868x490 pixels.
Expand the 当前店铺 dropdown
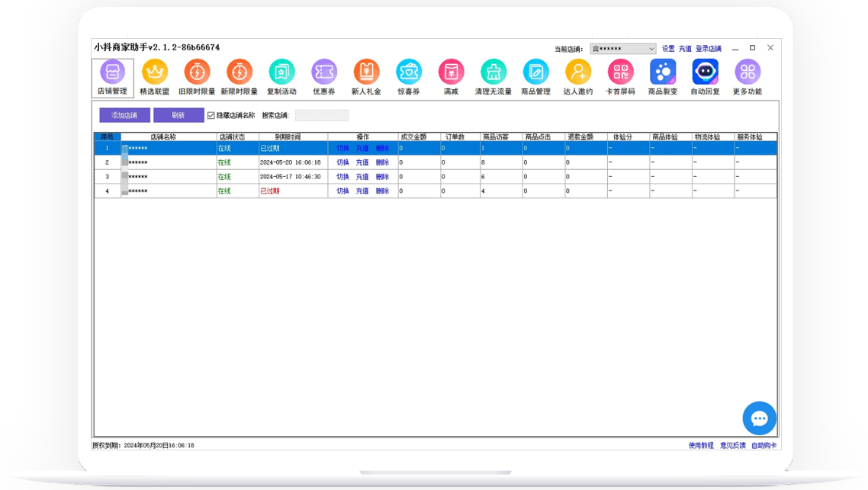coord(651,49)
